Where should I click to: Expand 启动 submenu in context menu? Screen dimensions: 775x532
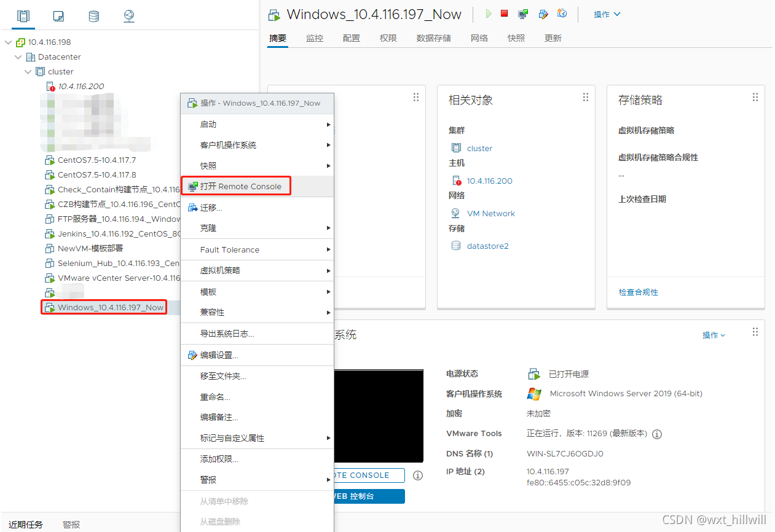point(257,124)
